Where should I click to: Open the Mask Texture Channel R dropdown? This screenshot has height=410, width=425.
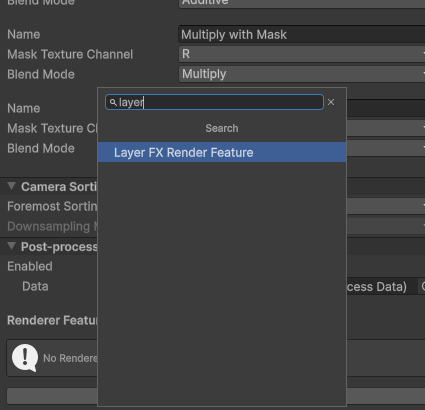pos(302,54)
